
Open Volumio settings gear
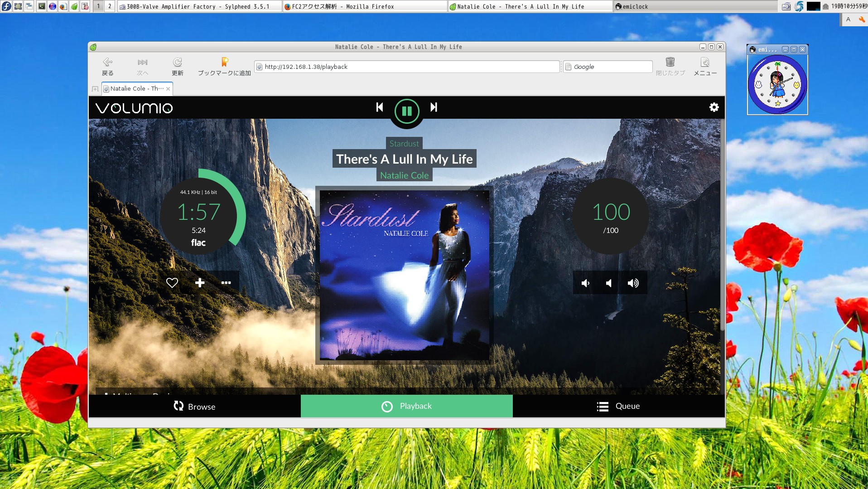(x=714, y=107)
